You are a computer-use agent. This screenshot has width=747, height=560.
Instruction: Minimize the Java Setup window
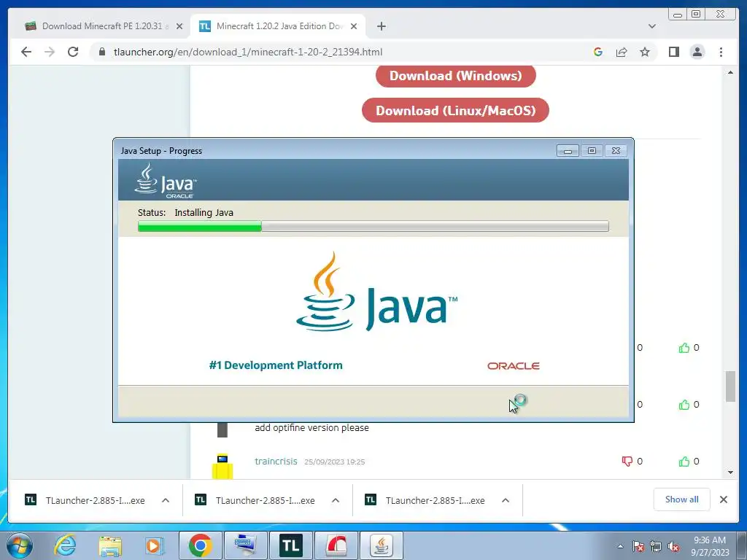pyautogui.click(x=568, y=151)
